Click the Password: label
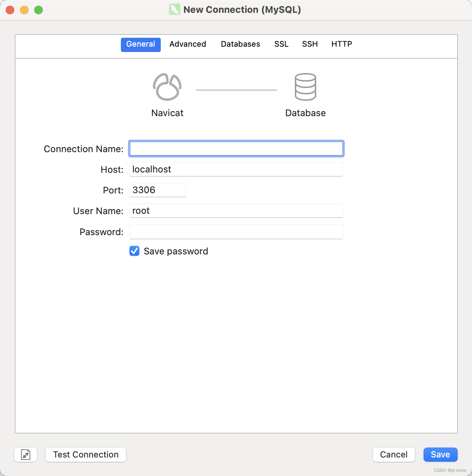Screen dimensions: 472x476 [101, 232]
